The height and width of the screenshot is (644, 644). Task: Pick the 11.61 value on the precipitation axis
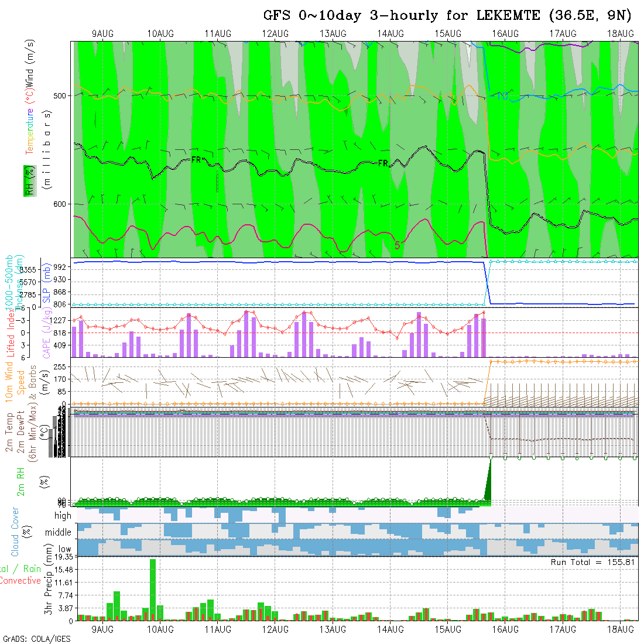tap(64, 583)
